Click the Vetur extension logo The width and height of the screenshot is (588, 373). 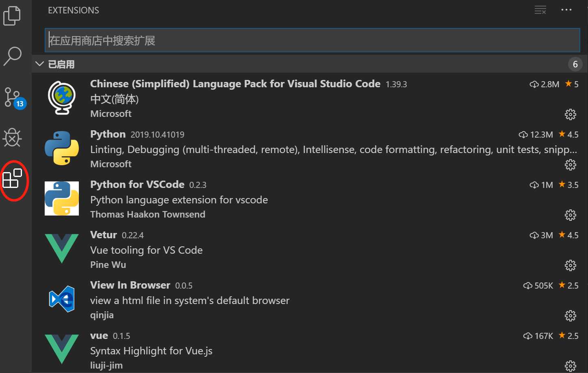click(62, 249)
